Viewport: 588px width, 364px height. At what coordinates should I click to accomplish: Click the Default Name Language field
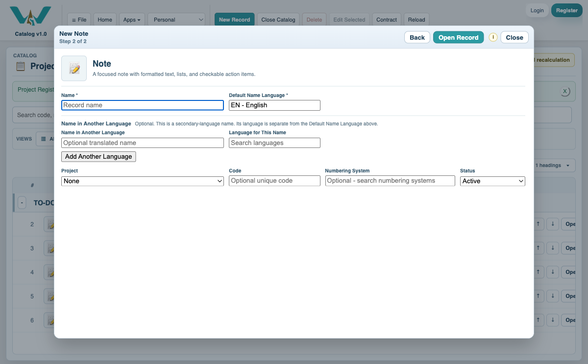click(x=274, y=105)
